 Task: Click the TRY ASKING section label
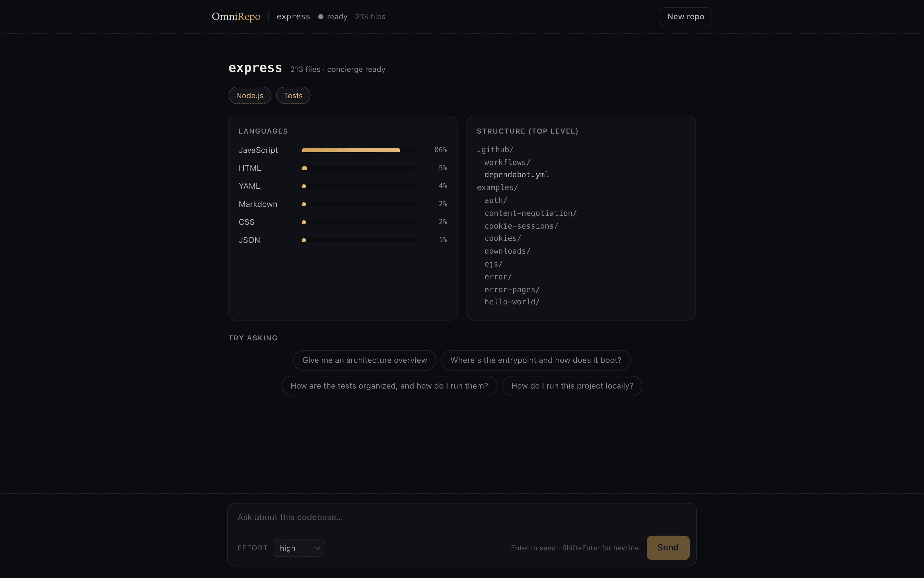coord(253,338)
